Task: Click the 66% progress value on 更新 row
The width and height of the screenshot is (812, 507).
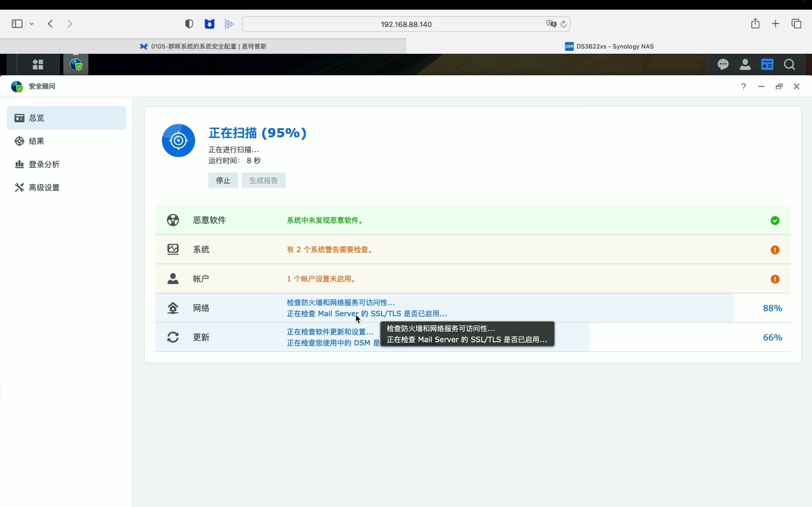Action: coord(773,337)
